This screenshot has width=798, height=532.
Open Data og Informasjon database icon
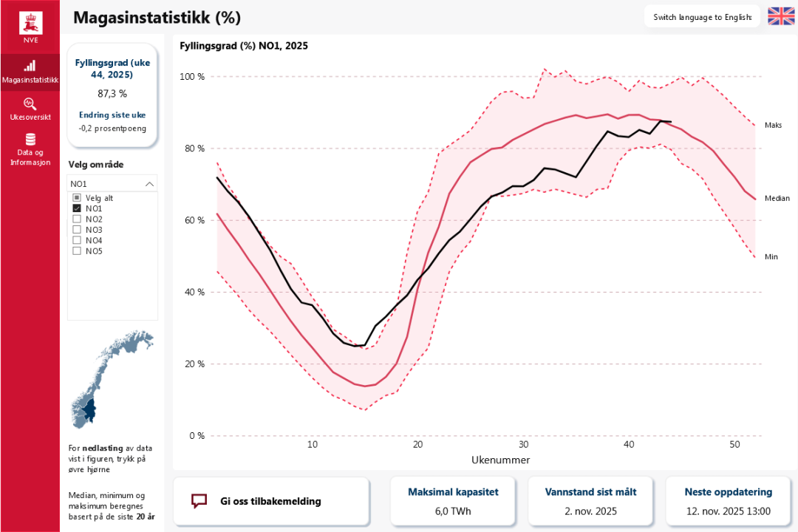[30, 140]
